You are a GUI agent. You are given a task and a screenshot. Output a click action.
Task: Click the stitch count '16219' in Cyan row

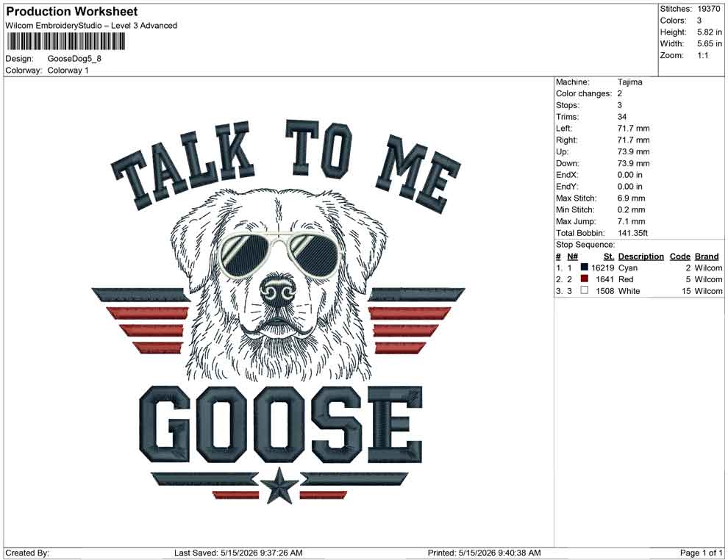[x=603, y=268]
